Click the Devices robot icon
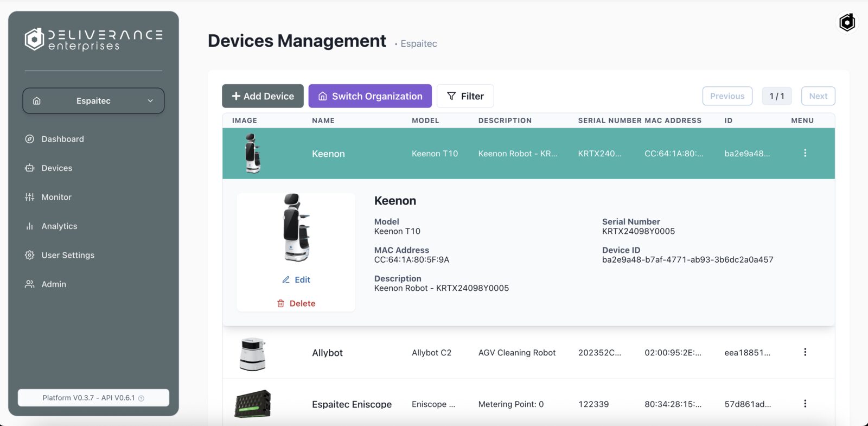Screen dimensions: 868x426 tap(30, 168)
